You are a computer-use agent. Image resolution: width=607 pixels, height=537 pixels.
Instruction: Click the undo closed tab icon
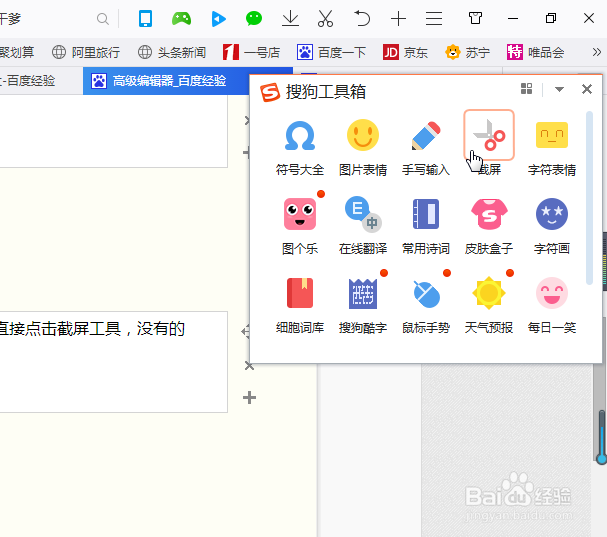click(362, 18)
